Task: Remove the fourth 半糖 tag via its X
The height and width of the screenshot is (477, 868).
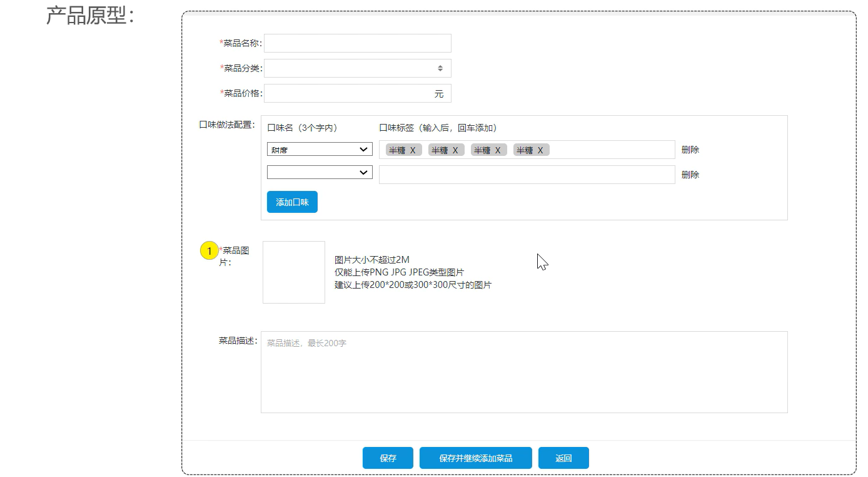Action: 540,150
